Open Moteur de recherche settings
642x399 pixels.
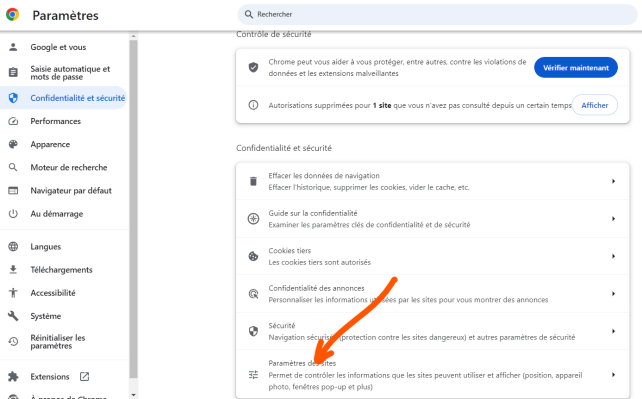click(x=69, y=167)
